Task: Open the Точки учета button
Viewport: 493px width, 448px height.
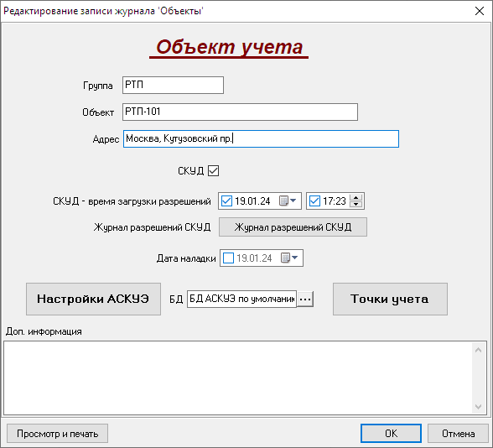Action: tap(390, 299)
